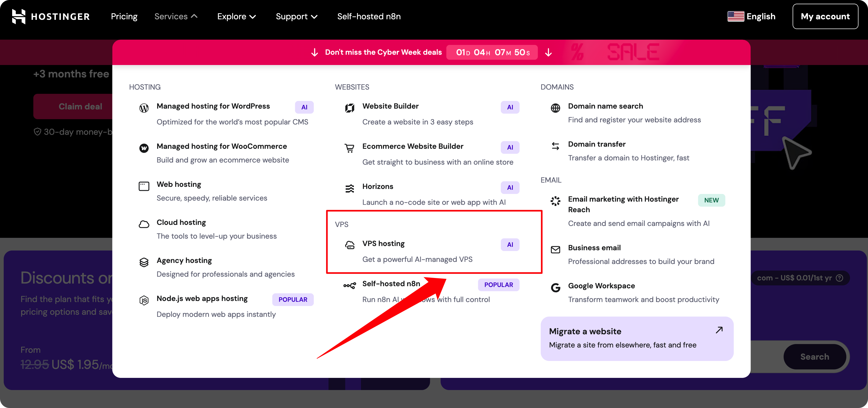Collapse the Services dropdown menu
Screen dimensions: 868x408
(x=176, y=16)
